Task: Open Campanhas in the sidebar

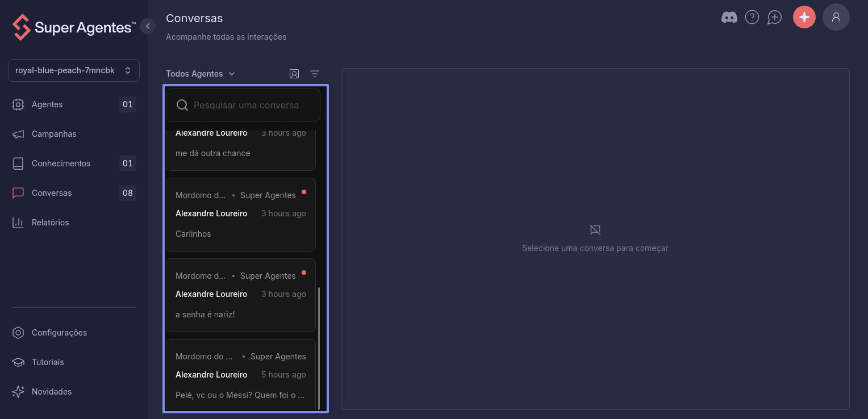Action: (74, 134)
